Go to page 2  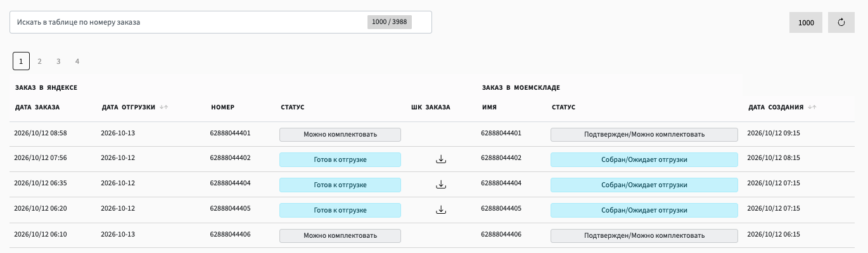(39, 61)
